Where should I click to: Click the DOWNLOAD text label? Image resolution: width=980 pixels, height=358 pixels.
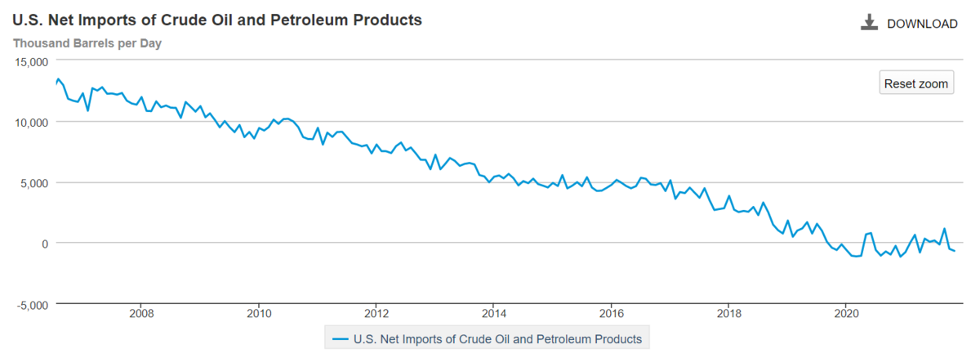pyautogui.click(x=922, y=24)
